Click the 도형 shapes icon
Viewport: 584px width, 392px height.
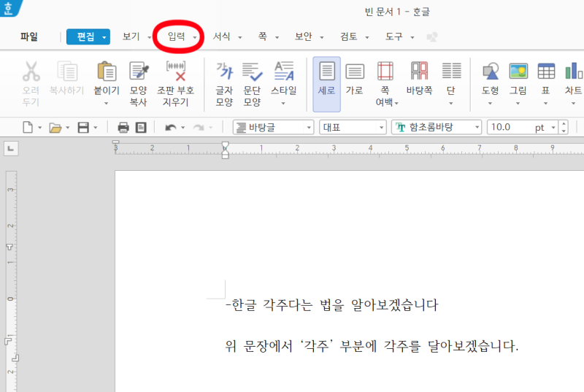491,71
